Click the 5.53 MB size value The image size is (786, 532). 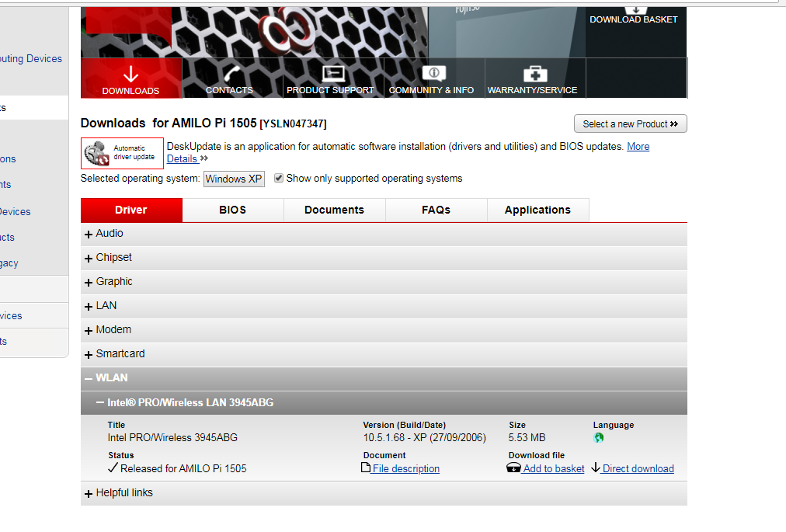coord(527,438)
